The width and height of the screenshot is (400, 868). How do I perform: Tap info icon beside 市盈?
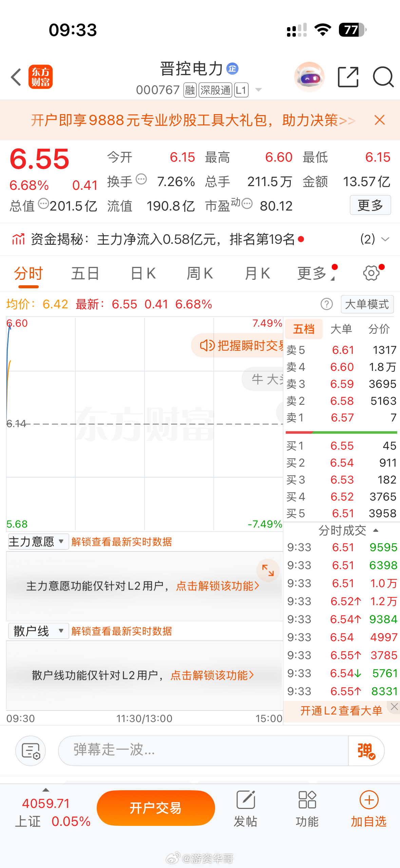(x=247, y=204)
